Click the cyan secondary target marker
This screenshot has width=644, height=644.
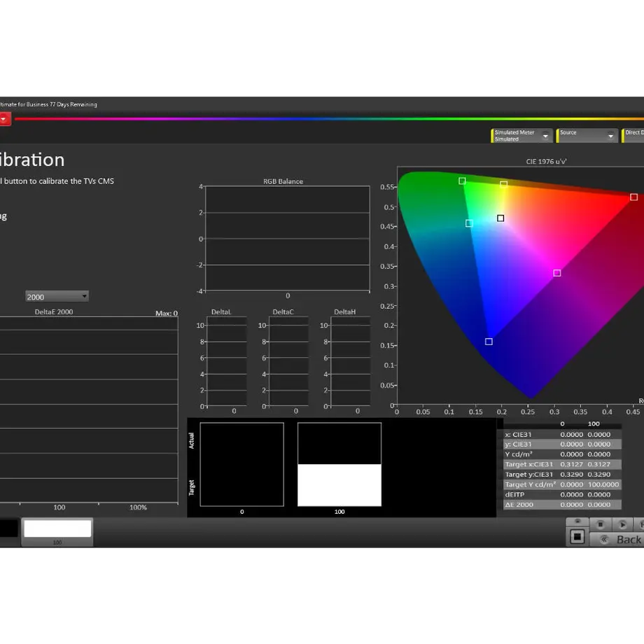469,223
